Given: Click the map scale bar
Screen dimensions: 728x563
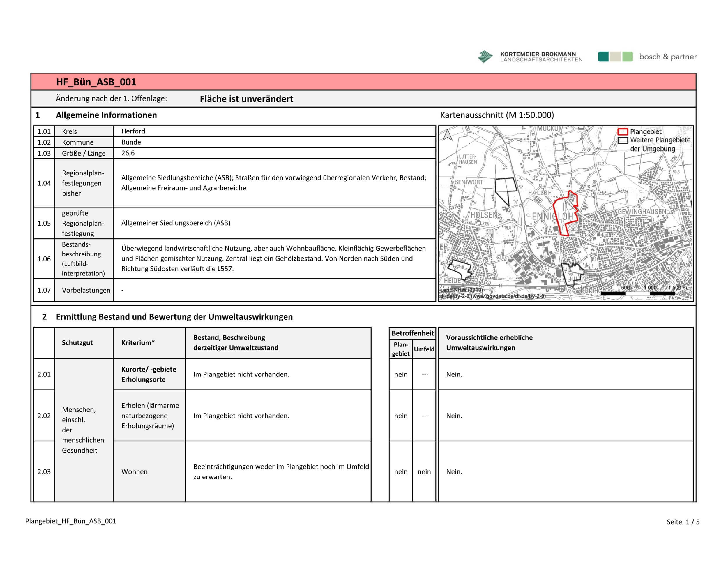Looking at the screenshot, I should point(637,293).
